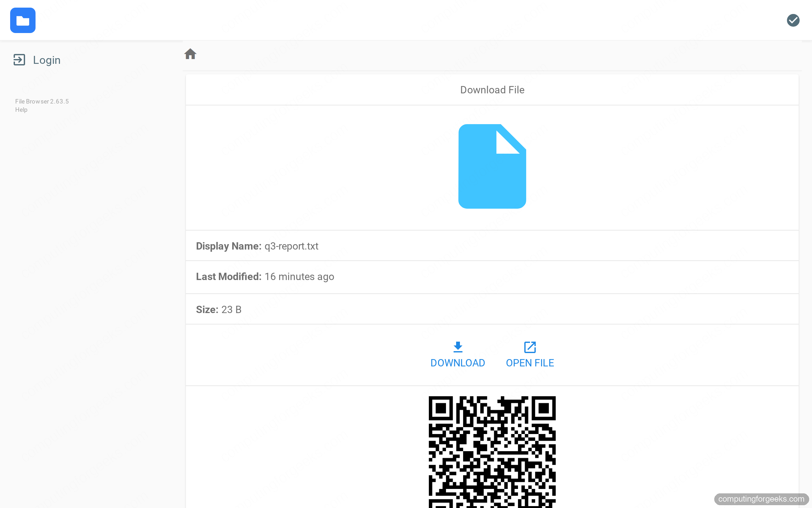Click the large blue file icon
Screen dimensions: 812x508
[492, 166]
